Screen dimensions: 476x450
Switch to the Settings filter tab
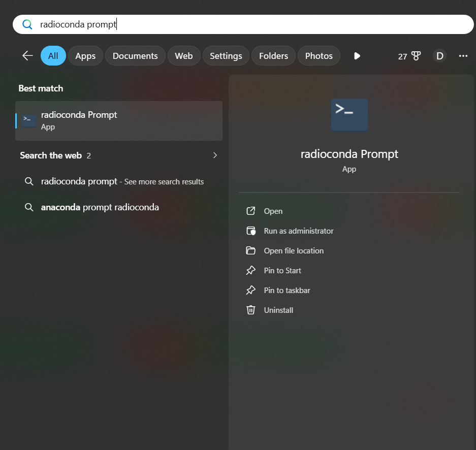point(226,56)
